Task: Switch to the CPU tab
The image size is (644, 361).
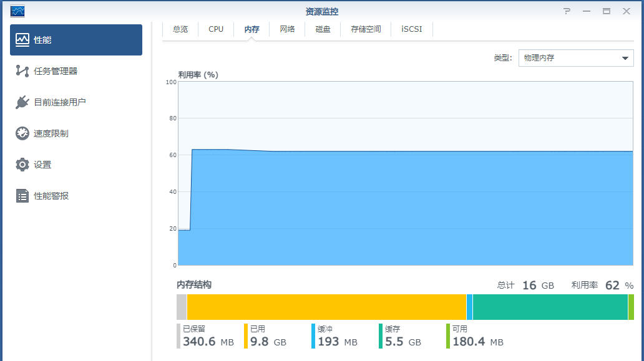Action: (x=216, y=29)
